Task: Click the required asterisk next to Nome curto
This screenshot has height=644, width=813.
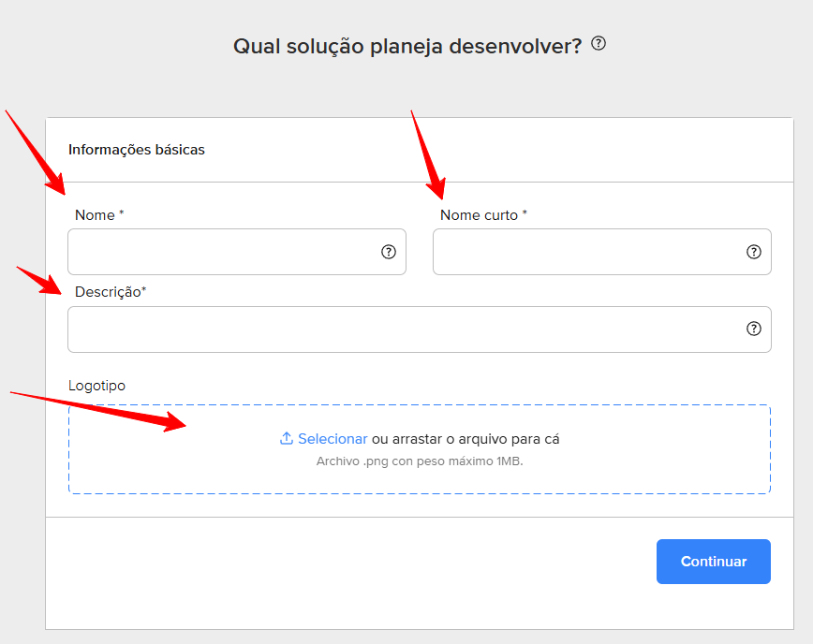Action: pyautogui.click(x=525, y=214)
